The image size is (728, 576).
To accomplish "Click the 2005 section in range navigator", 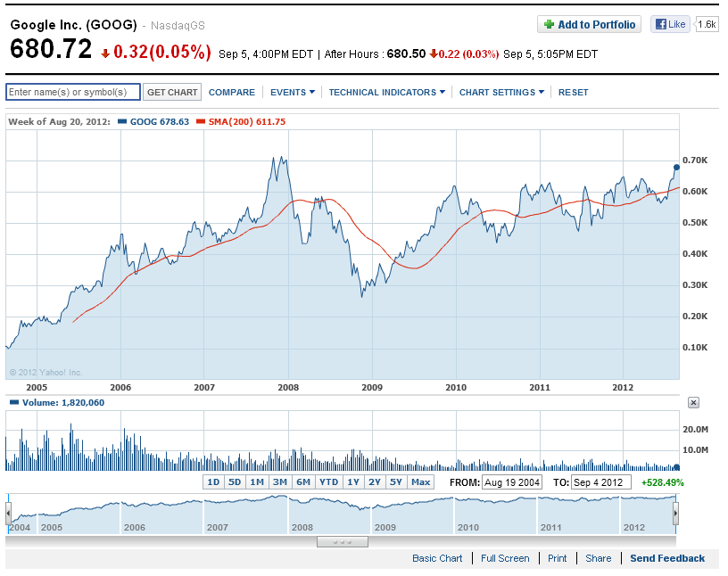I will click(x=79, y=514).
